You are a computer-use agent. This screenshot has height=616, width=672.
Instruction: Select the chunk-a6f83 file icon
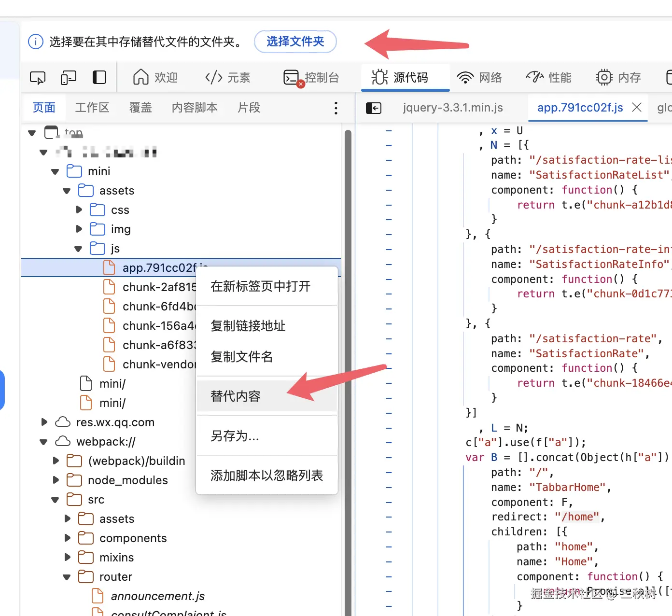tap(110, 345)
